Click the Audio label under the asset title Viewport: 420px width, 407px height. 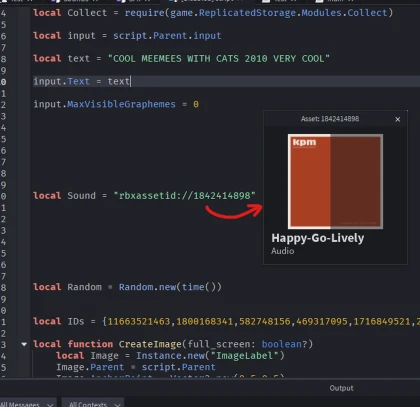coord(283,251)
